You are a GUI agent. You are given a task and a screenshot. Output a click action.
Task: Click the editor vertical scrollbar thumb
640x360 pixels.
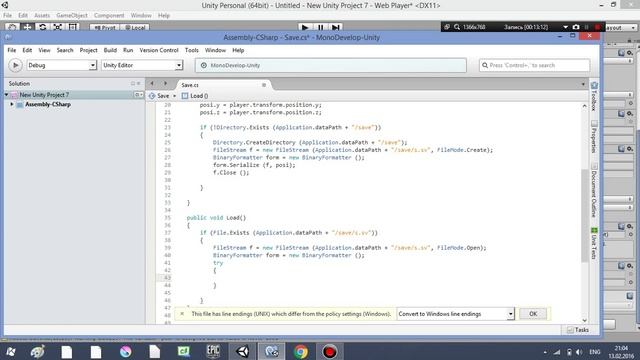coord(584,216)
